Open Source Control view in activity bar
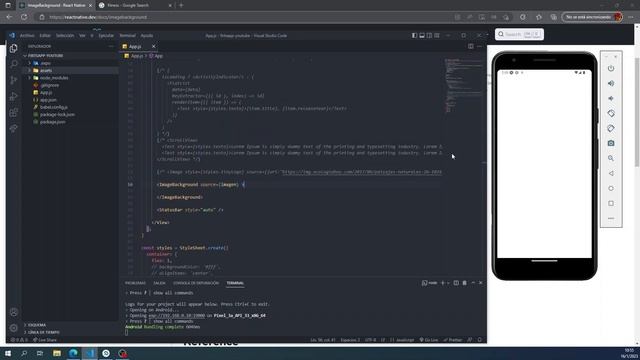Screen dimensions: 640x360 [13, 80]
